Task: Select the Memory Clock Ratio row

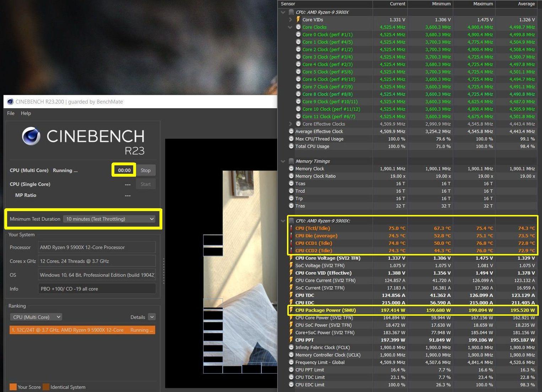Action: 412,176
